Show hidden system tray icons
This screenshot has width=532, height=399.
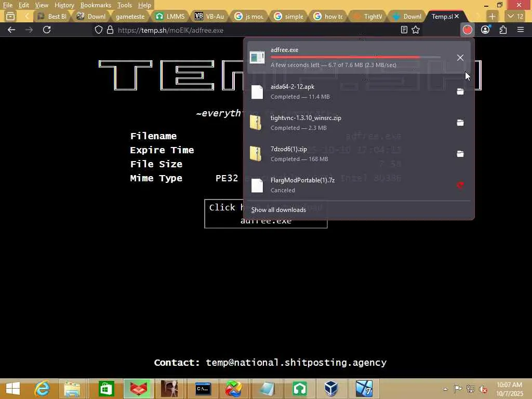445,389
